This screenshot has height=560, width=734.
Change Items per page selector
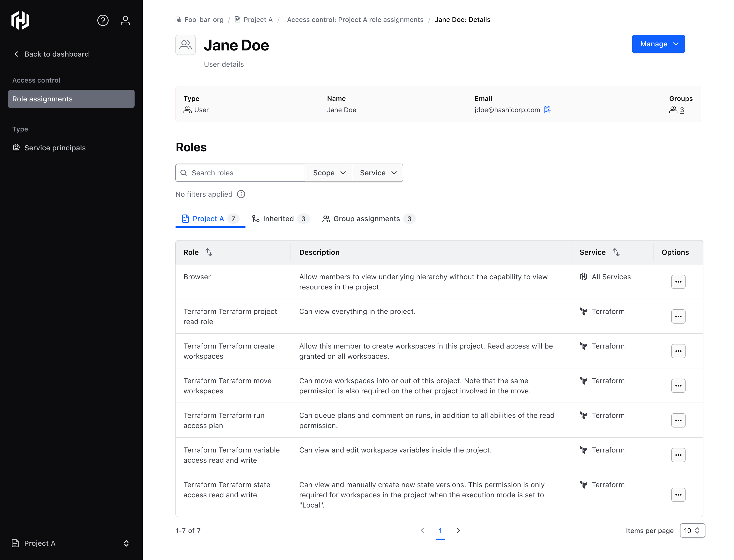[x=692, y=530]
